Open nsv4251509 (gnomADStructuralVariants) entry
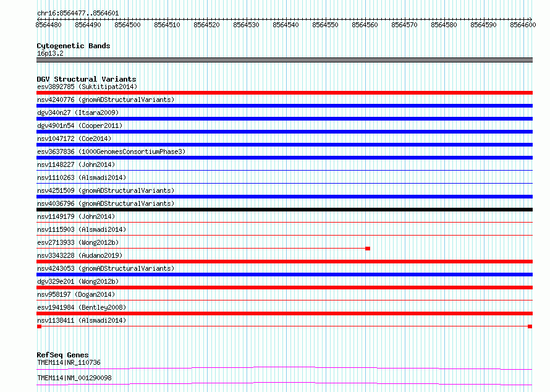 (106, 190)
